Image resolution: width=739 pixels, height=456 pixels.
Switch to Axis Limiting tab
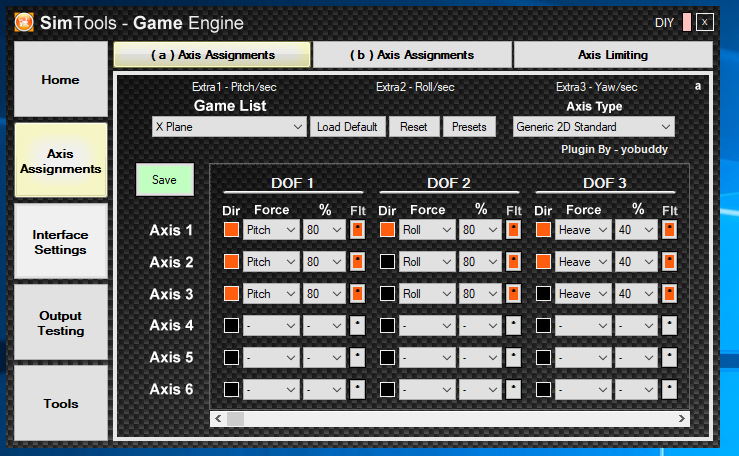click(x=613, y=55)
